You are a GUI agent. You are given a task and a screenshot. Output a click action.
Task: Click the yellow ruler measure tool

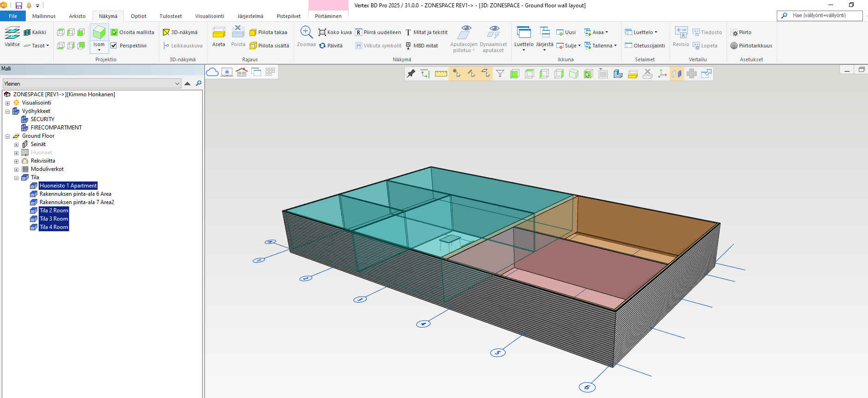(441, 74)
